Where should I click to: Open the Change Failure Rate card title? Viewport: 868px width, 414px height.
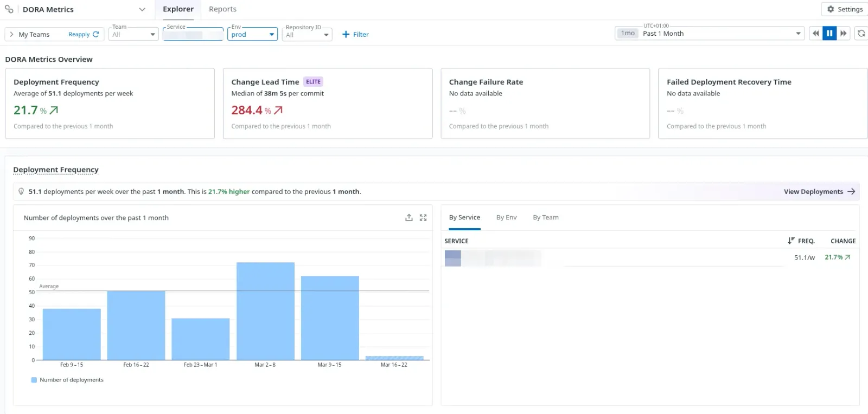(486, 82)
